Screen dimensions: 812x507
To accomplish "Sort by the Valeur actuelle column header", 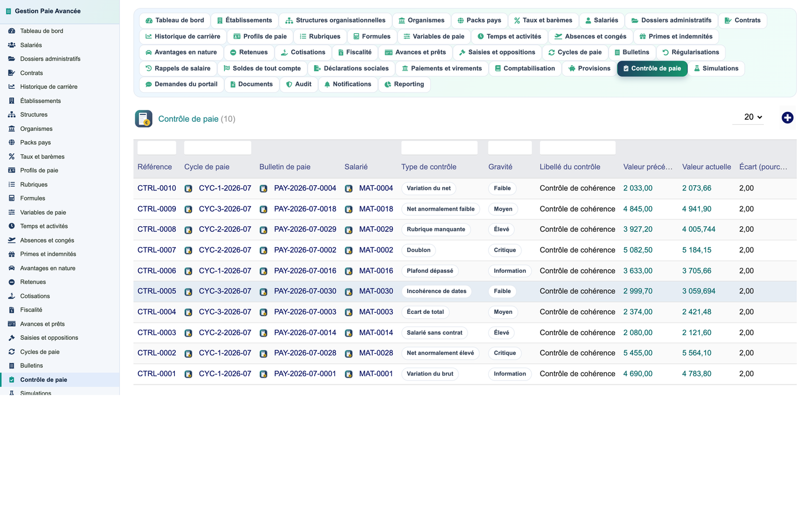I will tap(706, 167).
